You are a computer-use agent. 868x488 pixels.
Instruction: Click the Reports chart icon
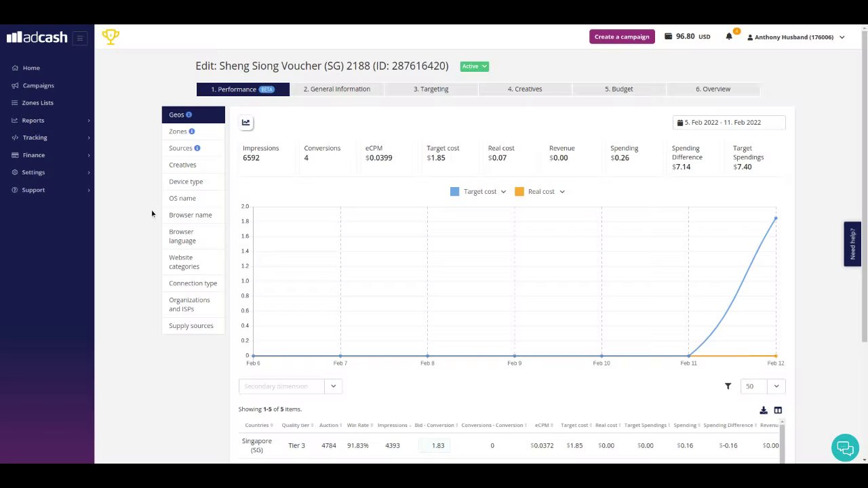coord(15,121)
